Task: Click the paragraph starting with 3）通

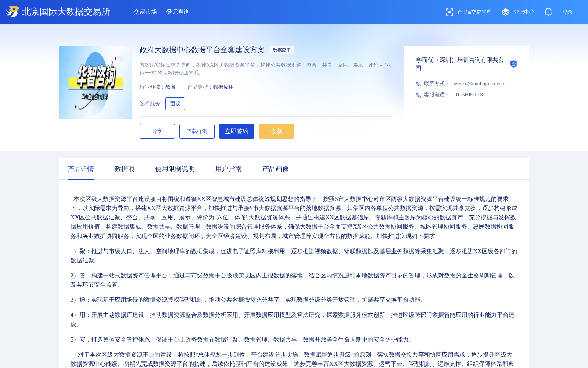Action: tap(248, 300)
